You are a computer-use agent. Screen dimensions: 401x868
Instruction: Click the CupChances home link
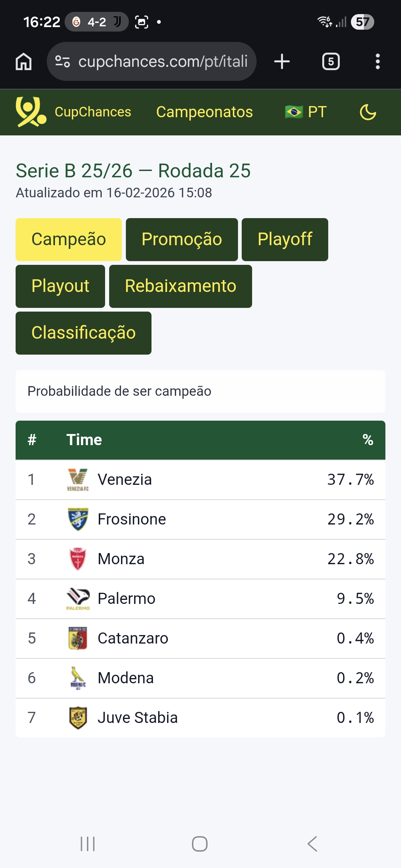(x=93, y=112)
